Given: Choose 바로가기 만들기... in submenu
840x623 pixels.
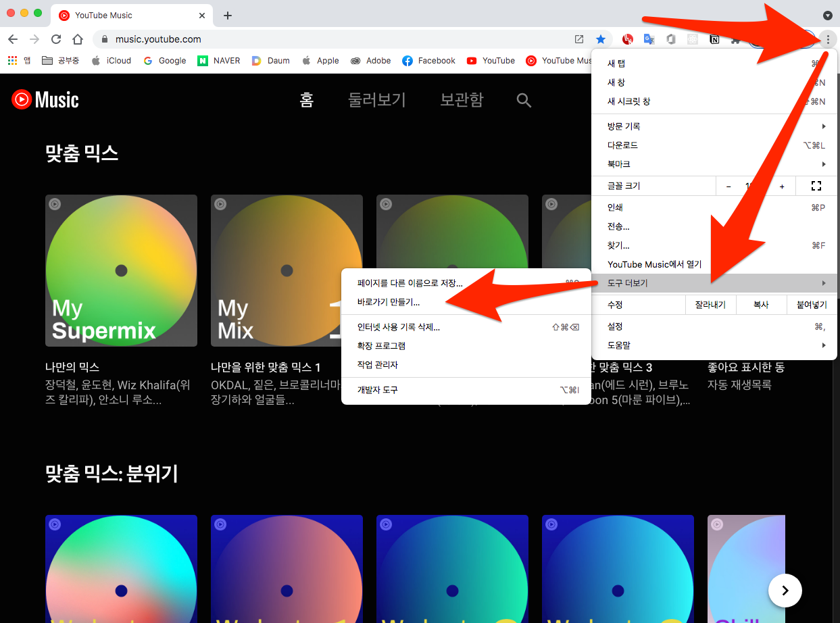Looking at the screenshot, I should [x=466, y=302].
